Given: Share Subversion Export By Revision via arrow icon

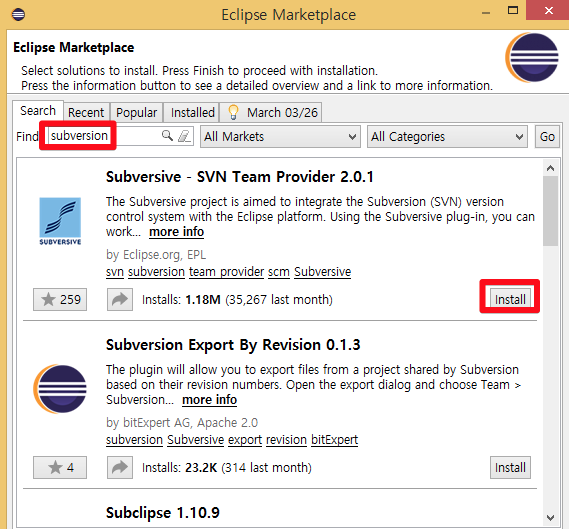Looking at the screenshot, I should 120,468.
